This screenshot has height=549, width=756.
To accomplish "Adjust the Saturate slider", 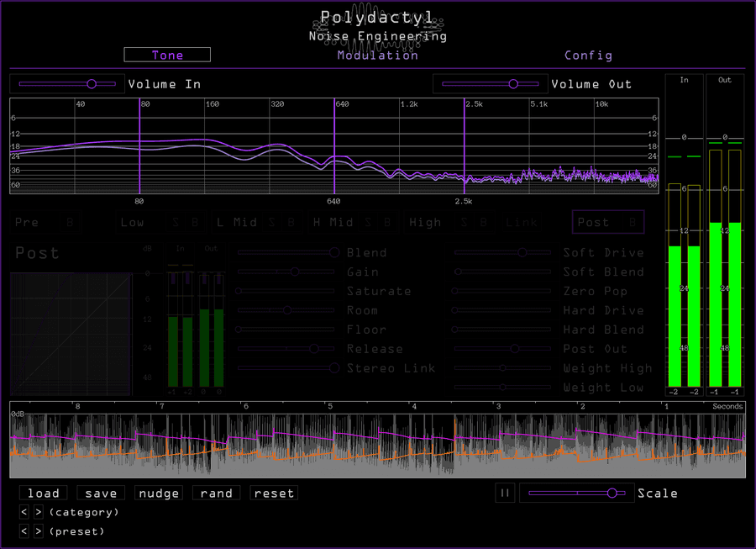I will [286, 291].
